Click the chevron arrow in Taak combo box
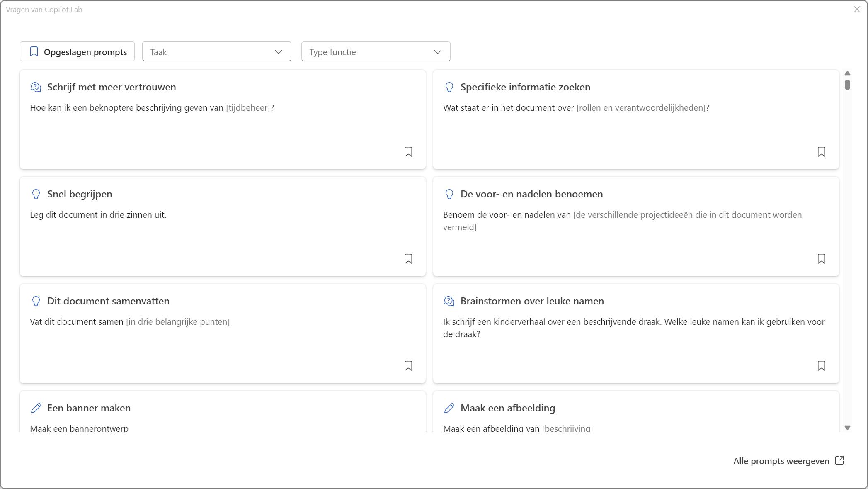 tap(278, 52)
